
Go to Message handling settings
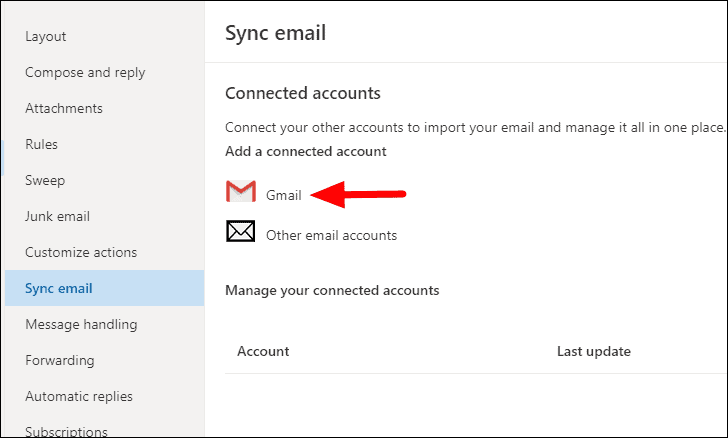coord(81,324)
